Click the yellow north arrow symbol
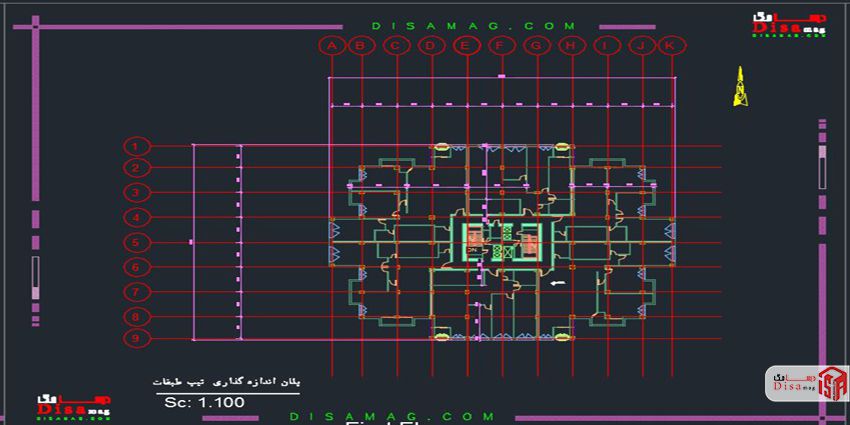Screen dimensions: 850x425 pos(739,87)
